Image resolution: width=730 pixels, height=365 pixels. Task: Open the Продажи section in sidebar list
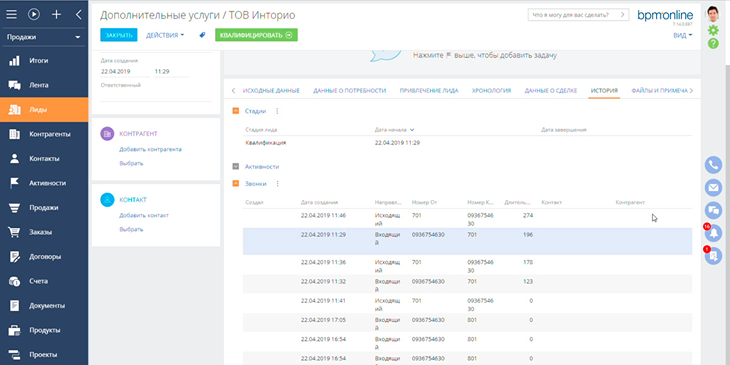point(44,208)
